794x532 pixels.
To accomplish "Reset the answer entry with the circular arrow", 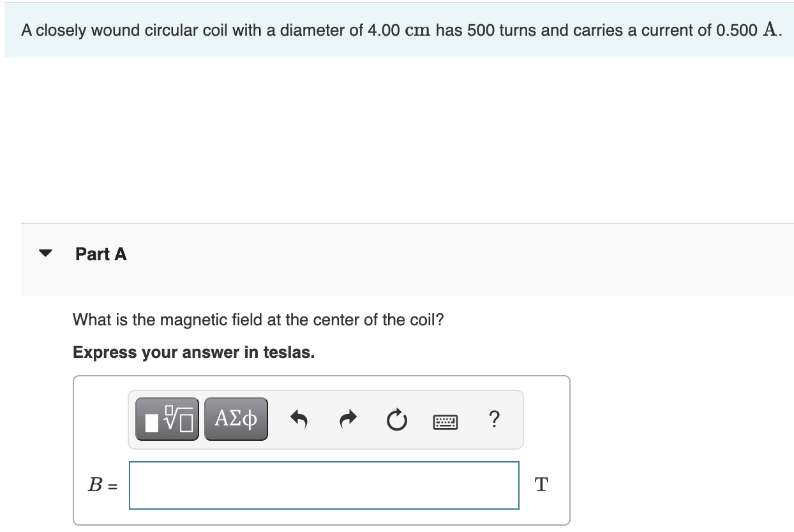I will (396, 419).
